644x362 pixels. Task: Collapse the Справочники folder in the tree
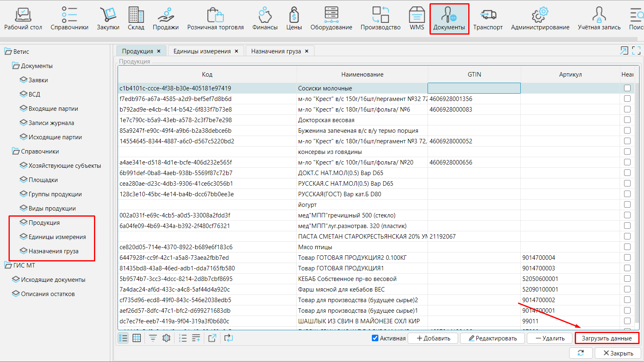[x=16, y=151]
